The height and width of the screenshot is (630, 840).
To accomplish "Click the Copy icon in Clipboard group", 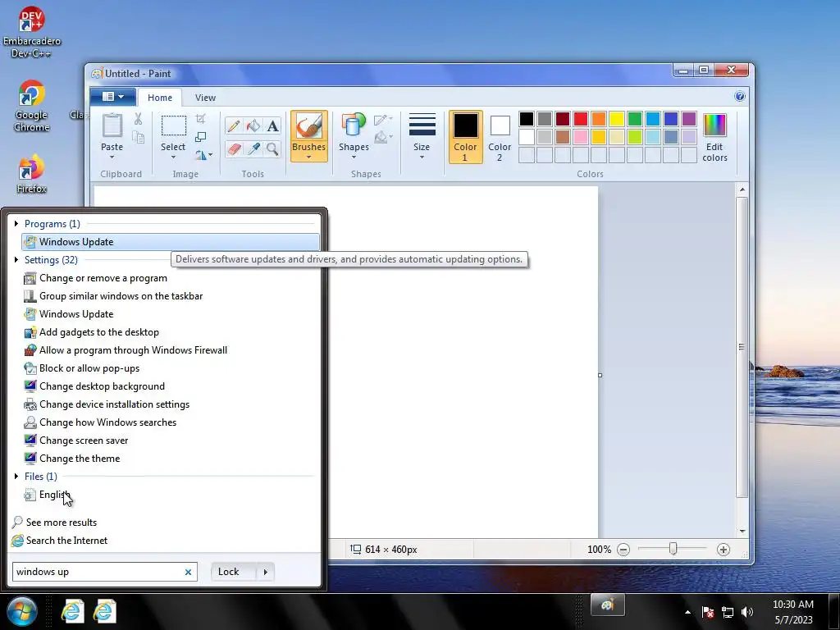I will pos(138,138).
